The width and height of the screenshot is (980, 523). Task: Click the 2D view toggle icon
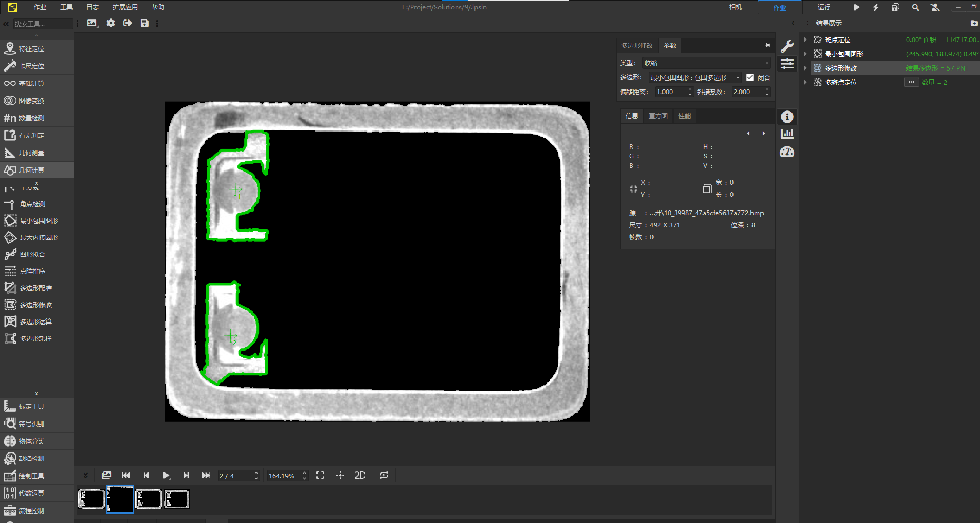click(360, 475)
